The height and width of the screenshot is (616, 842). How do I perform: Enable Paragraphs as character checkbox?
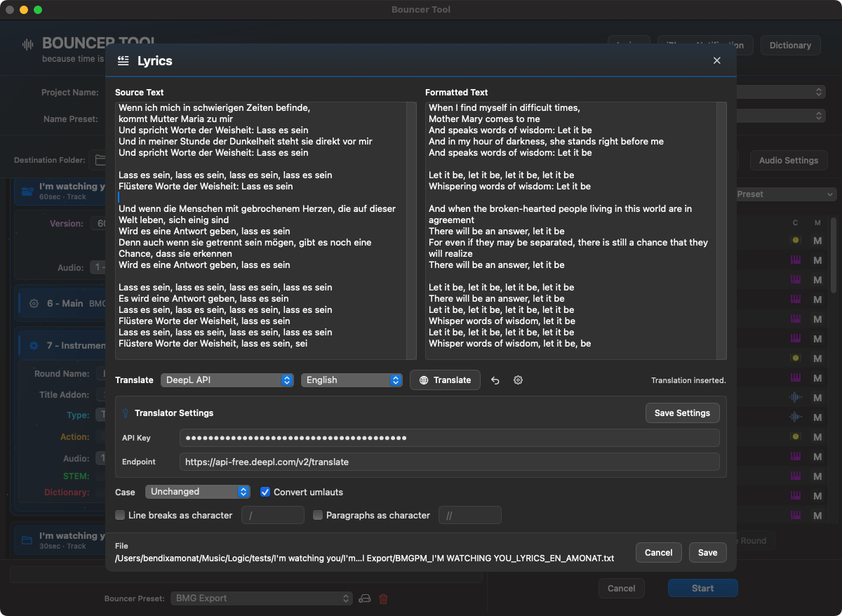pyautogui.click(x=318, y=515)
